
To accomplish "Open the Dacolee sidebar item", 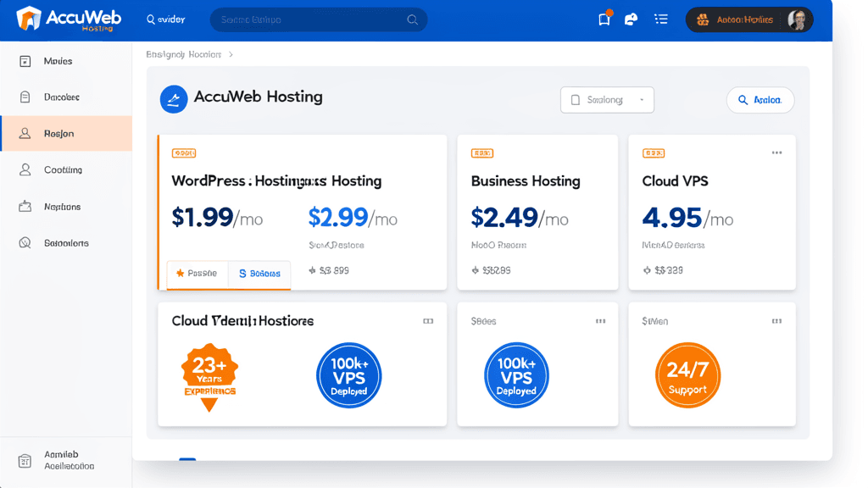I will [x=66, y=97].
